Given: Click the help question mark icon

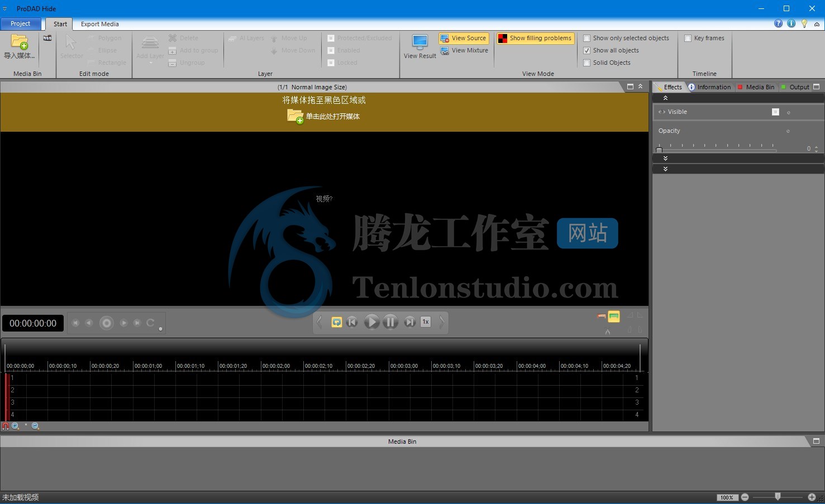Looking at the screenshot, I should (778, 23).
